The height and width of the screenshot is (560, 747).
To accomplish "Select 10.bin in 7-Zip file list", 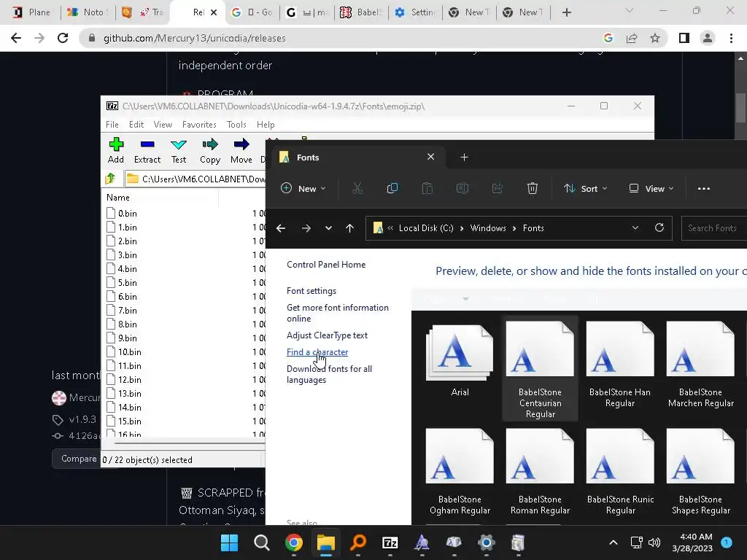I will point(130,352).
